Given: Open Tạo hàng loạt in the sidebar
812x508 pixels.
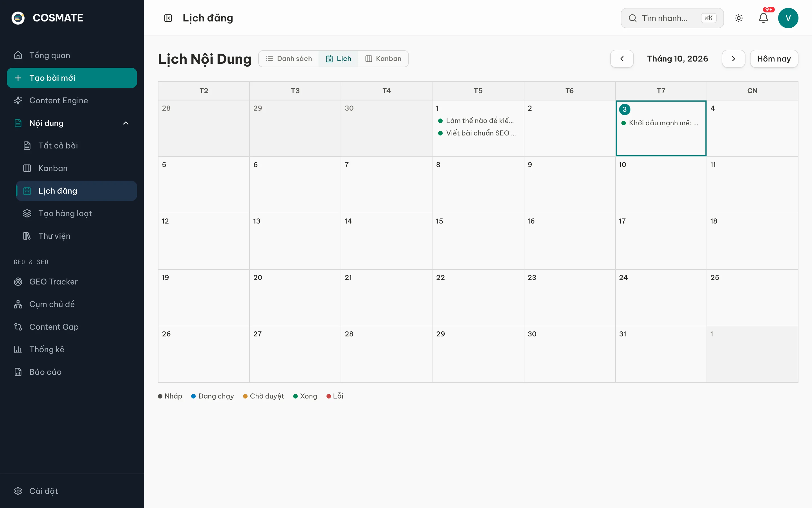Looking at the screenshot, I should click(76, 213).
